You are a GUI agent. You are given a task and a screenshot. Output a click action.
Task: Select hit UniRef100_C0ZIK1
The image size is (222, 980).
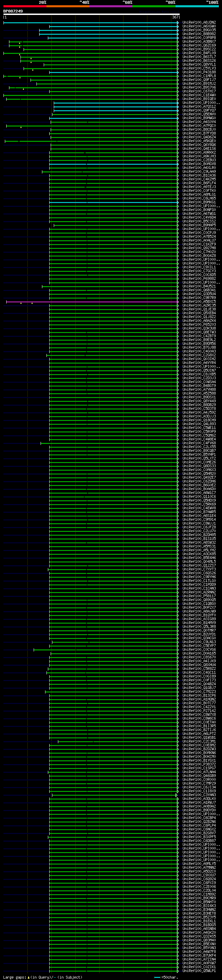(199, 967)
